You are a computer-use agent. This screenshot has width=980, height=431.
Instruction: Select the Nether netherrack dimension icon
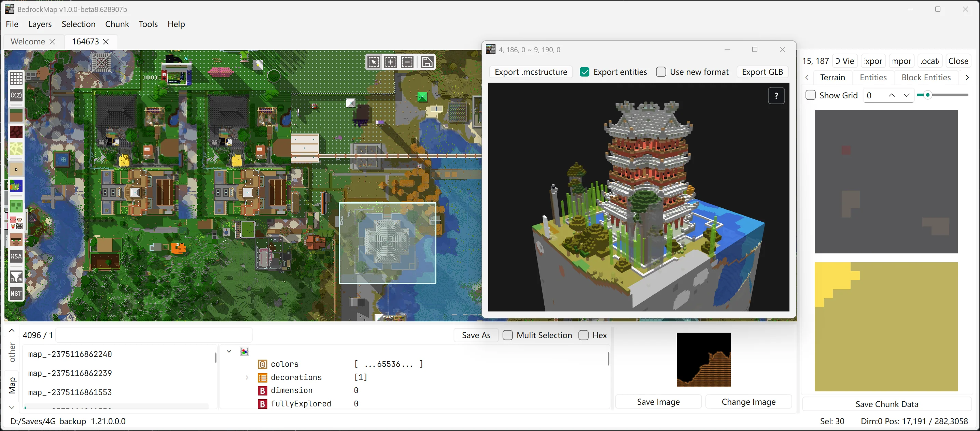[16, 132]
